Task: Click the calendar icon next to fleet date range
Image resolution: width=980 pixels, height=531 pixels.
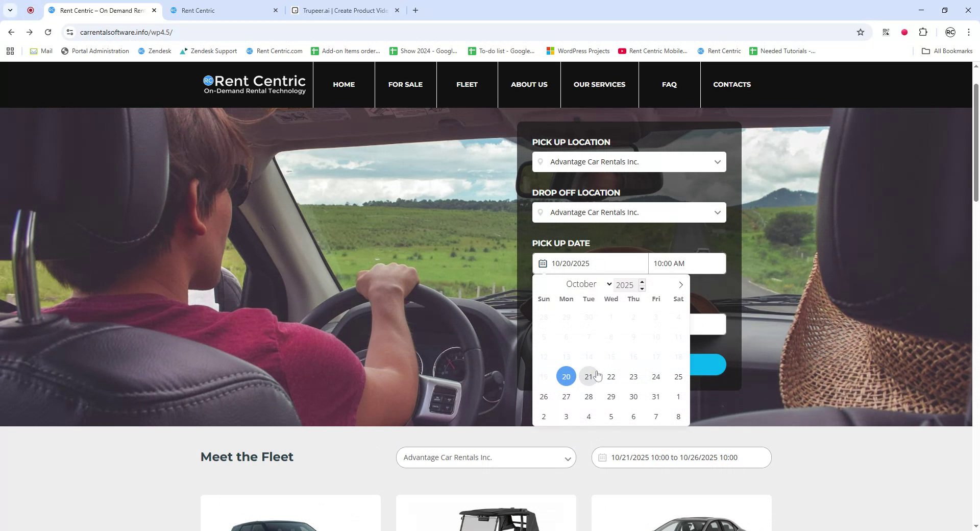Action: click(x=602, y=457)
